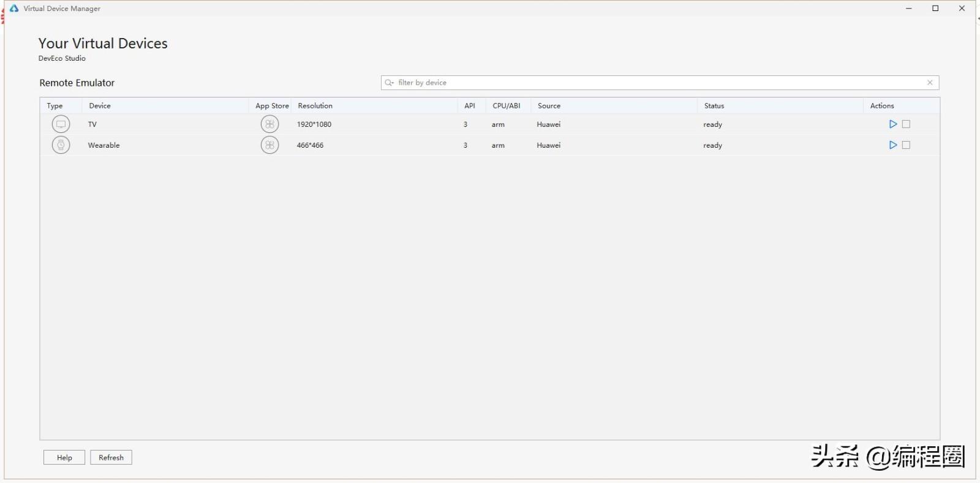Clear the device filter with X icon
The image size is (980, 483).
930,83
